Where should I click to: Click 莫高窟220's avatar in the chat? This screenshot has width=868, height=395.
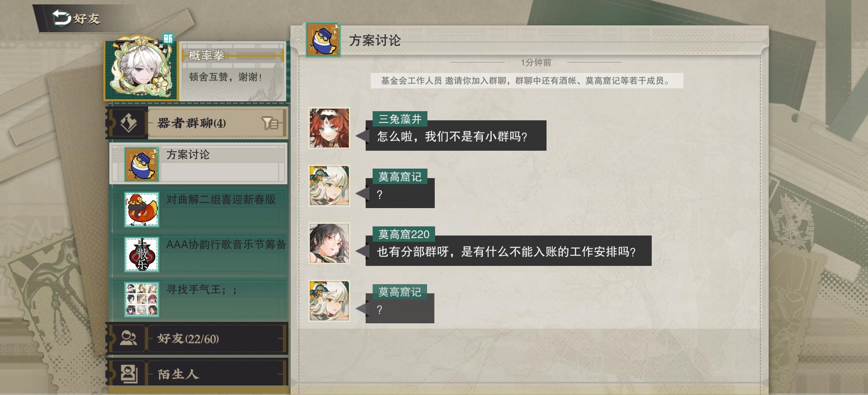[x=329, y=243]
